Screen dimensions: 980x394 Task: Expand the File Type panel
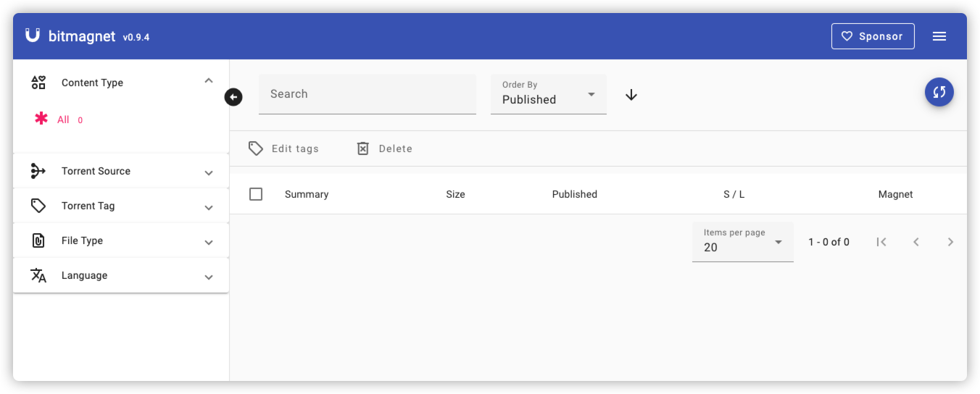point(121,240)
